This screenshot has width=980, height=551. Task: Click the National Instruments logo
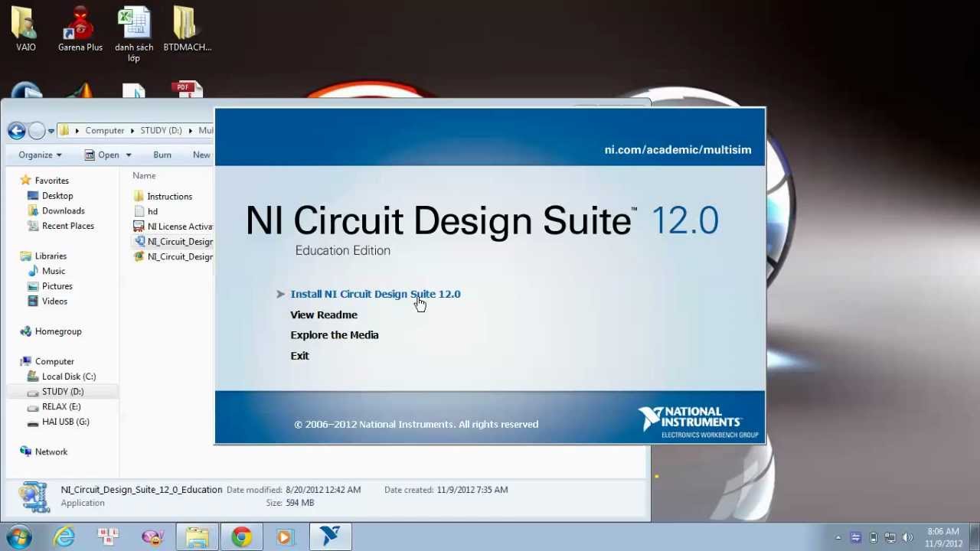[698, 422]
